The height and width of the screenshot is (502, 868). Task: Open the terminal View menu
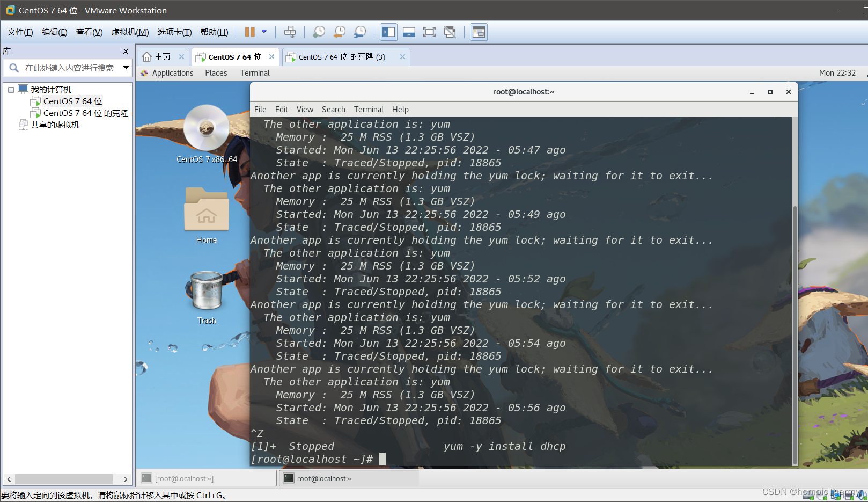pos(305,110)
